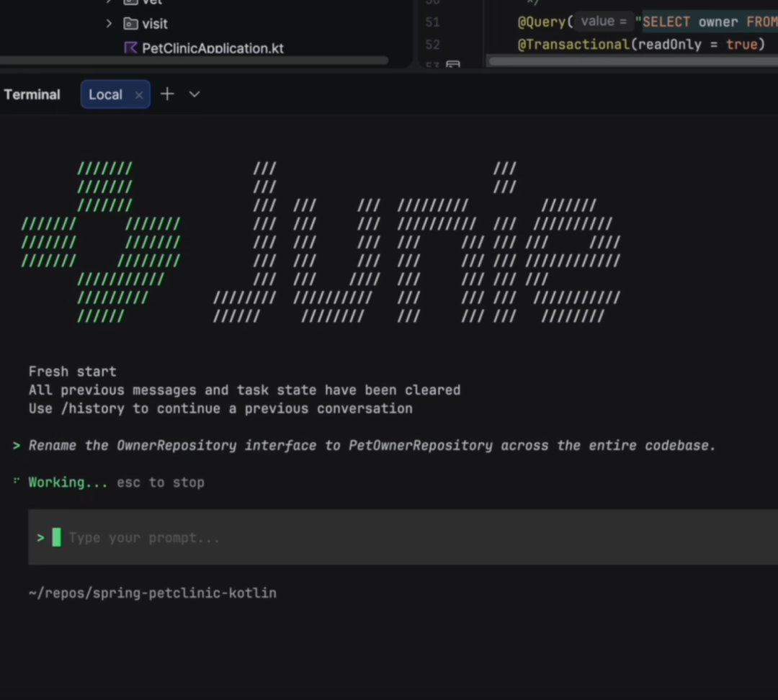This screenshot has width=778, height=700.
Task: Add a new terminal session
Action: pos(168,94)
